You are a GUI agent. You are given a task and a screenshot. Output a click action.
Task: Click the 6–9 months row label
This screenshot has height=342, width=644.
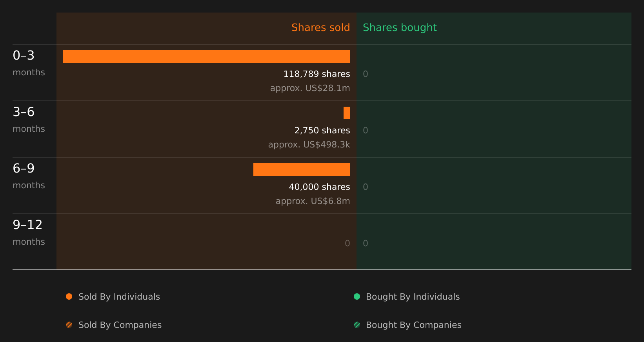[x=29, y=176]
